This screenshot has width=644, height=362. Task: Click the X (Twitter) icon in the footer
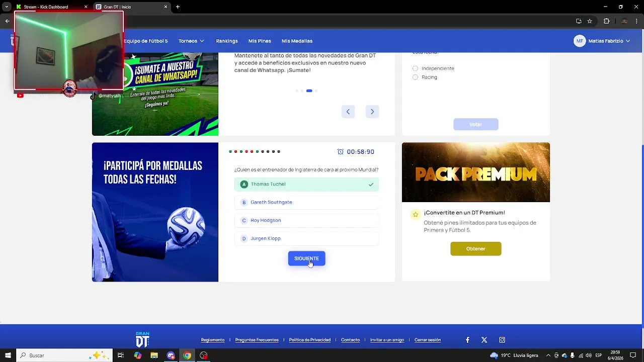click(x=484, y=340)
